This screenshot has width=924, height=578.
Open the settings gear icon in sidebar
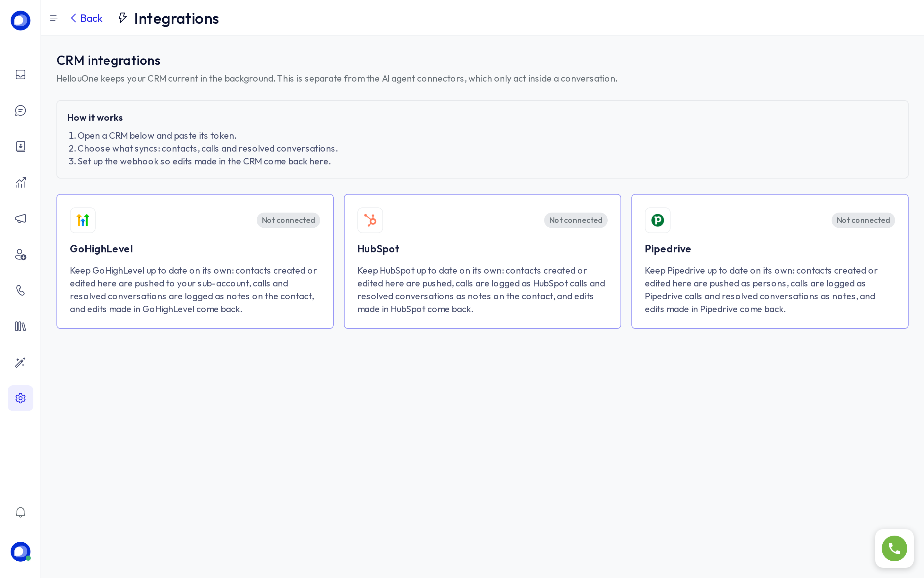click(20, 398)
